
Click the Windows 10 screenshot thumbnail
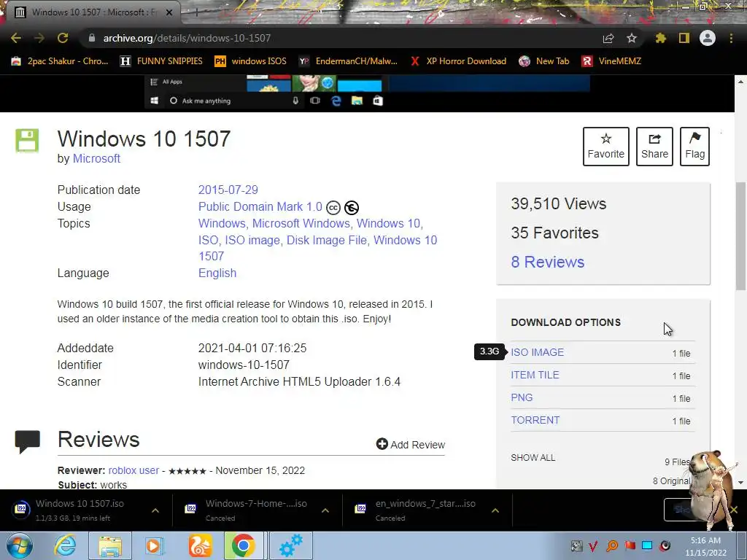[x=367, y=93]
